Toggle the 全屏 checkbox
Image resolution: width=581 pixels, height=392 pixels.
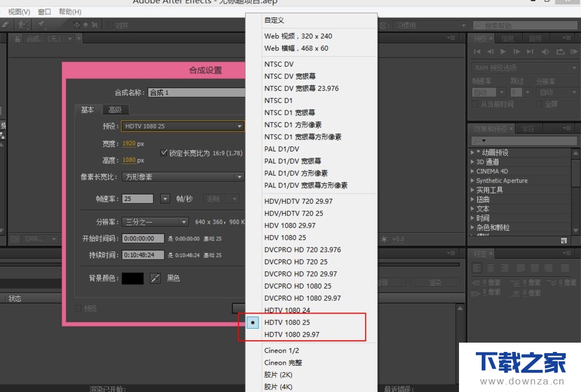click(539, 104)
